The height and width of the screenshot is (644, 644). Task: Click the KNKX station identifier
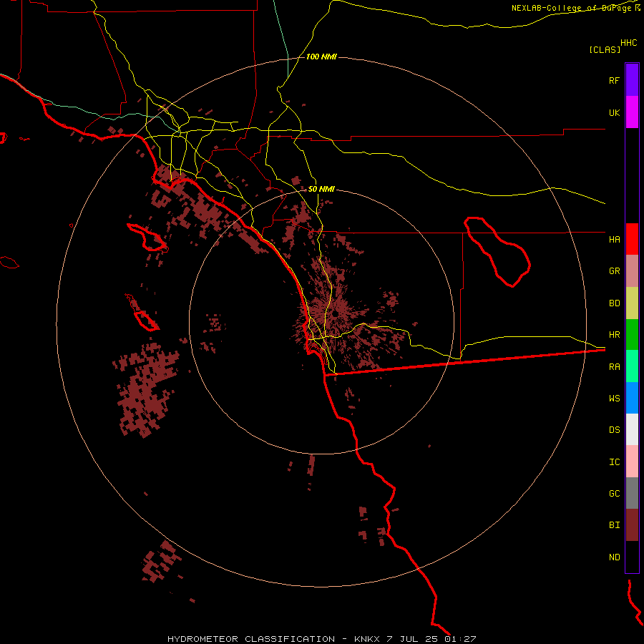(x=367, y=639)
